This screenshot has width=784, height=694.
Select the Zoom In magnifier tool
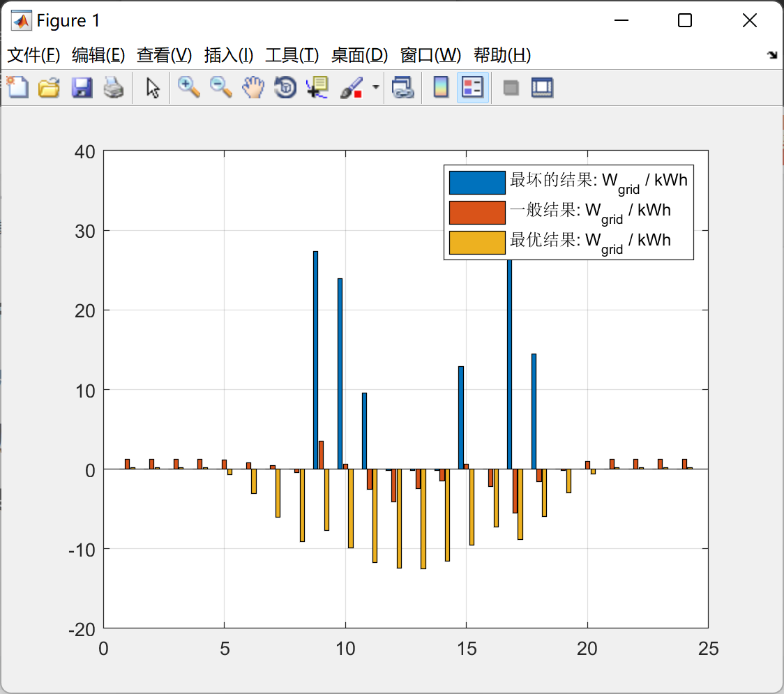coord(188,88)
